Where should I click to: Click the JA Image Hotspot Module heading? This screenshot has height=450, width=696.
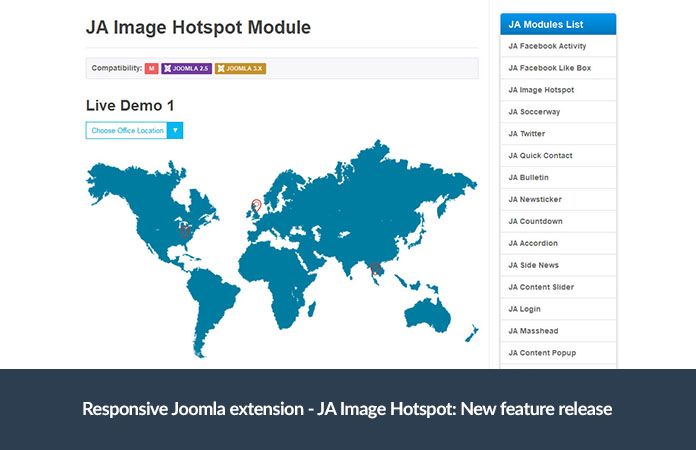[x=198, y=28]
